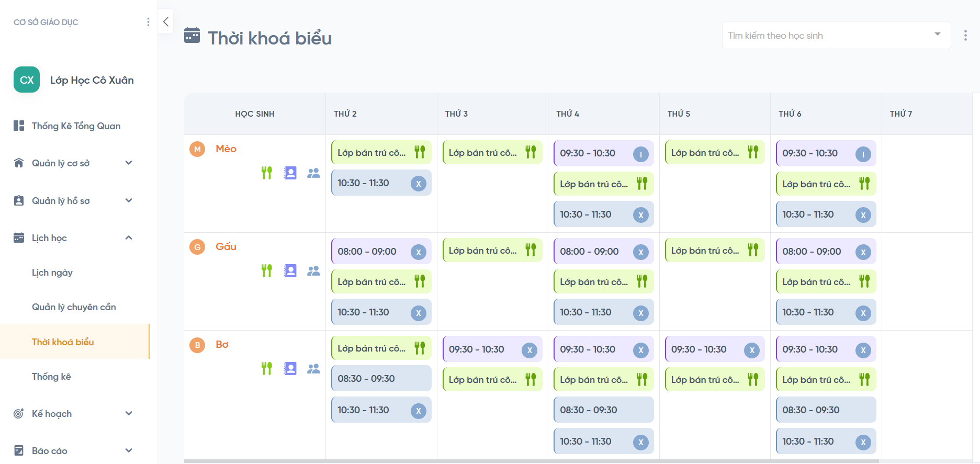
Task: Remove Bơ's Thứ 3 09:30 - 10:30 slot
Action: click(x=529, y=350)
